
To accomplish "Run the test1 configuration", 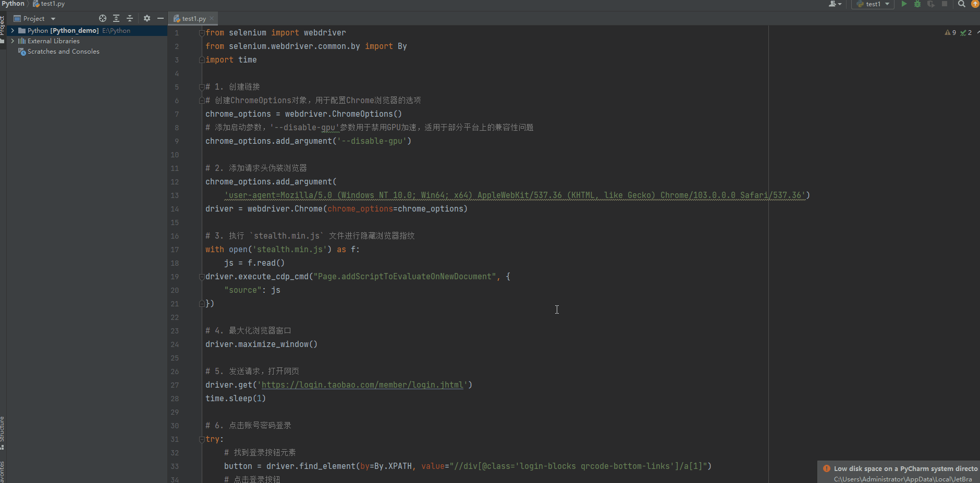I will click(x=904, y=4).
